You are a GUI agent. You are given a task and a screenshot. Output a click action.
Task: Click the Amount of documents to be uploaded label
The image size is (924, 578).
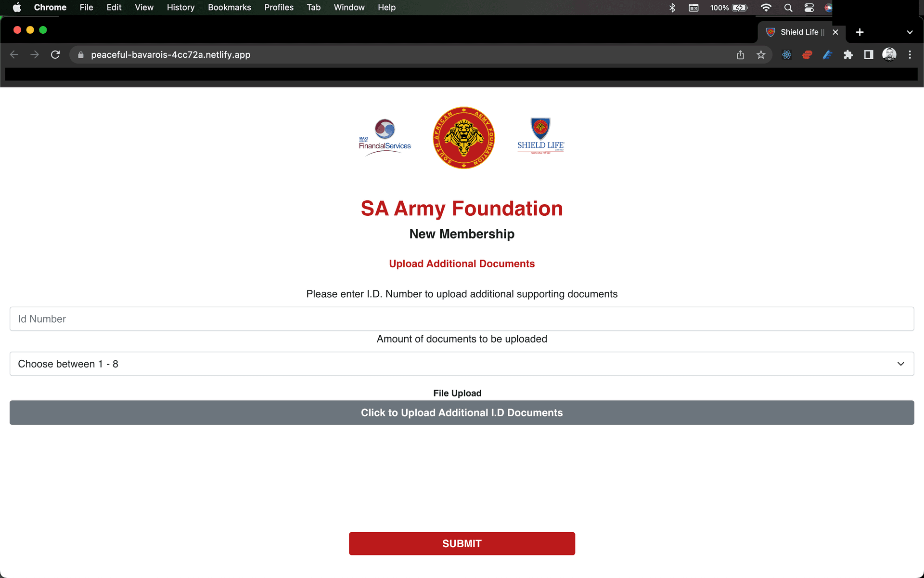(462, 339)
